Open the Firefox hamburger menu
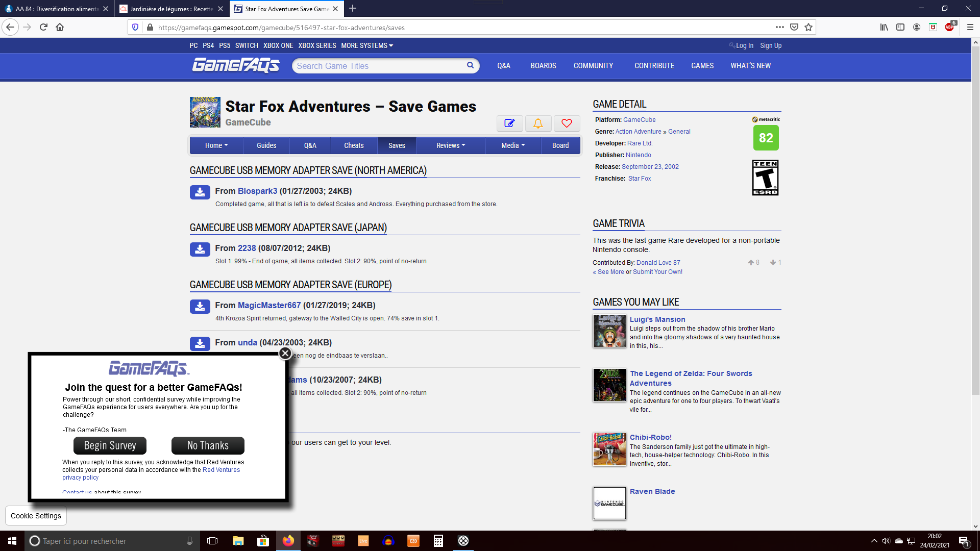Screen dimensions: 980x551 (970, 27)
